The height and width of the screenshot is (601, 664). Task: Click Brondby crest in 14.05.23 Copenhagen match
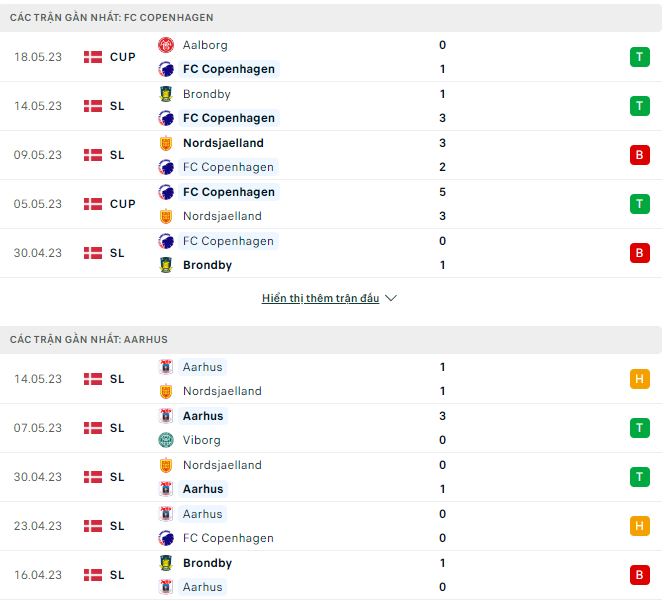(165, 94)
